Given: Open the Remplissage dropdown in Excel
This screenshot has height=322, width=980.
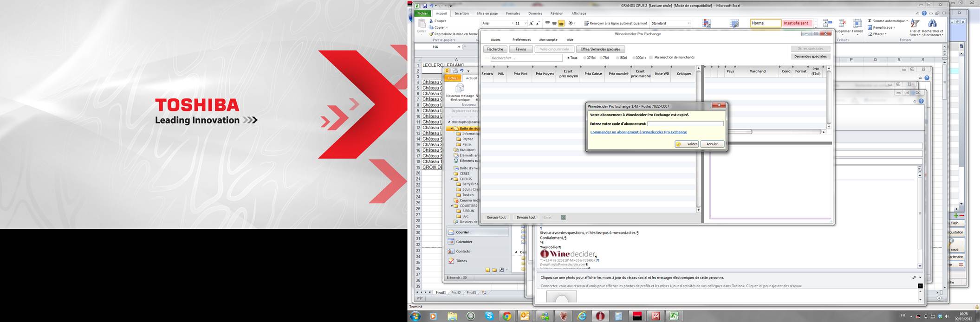Looking at the screenshot, I should coord(893,27).
